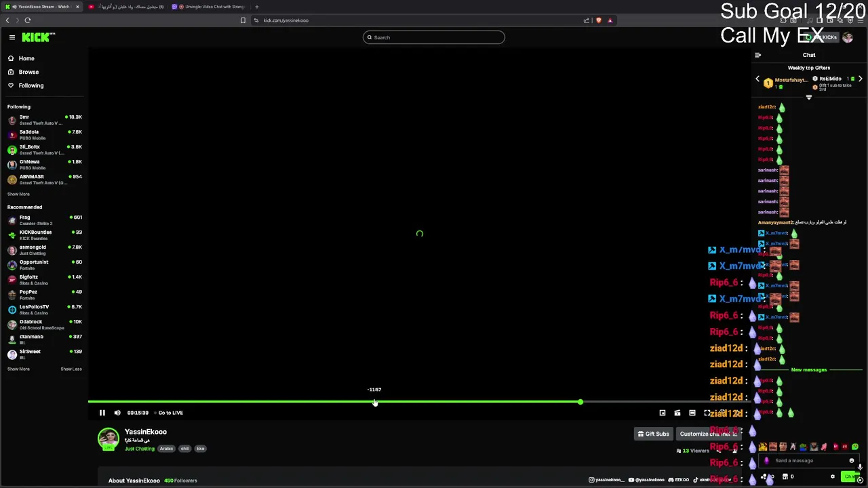Screen dimensions: 868x488
Task: Open PopPez recommended channel
Action: click(x=44, y=295)
